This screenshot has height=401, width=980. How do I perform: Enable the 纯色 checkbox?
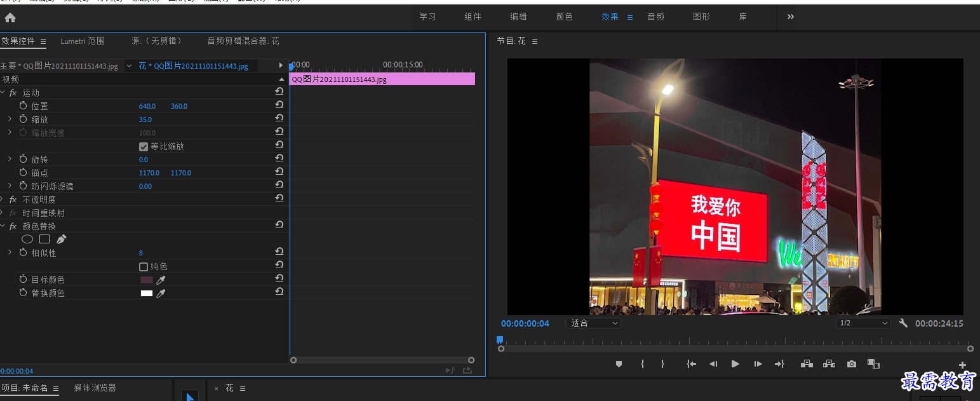pos(144,267)
